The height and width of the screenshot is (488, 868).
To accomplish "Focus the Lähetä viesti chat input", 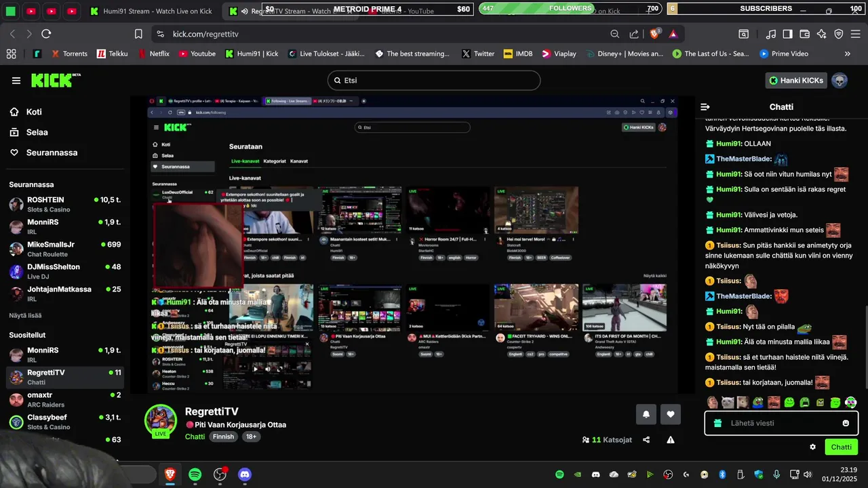I will [781, 423].
